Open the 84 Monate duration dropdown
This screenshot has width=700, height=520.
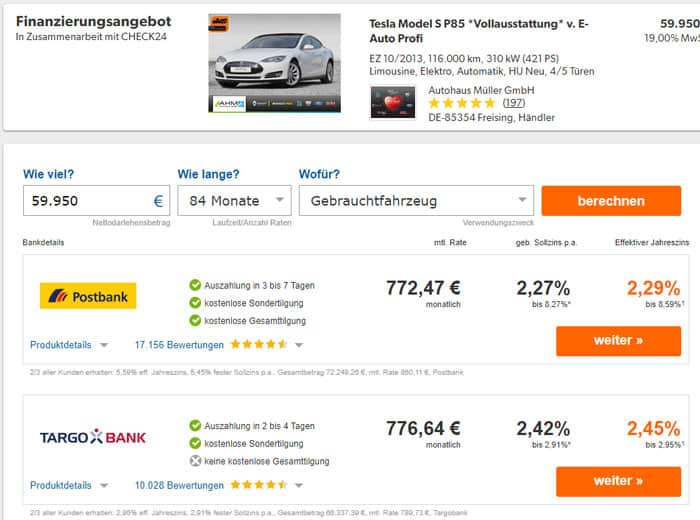tap(234, 201)
